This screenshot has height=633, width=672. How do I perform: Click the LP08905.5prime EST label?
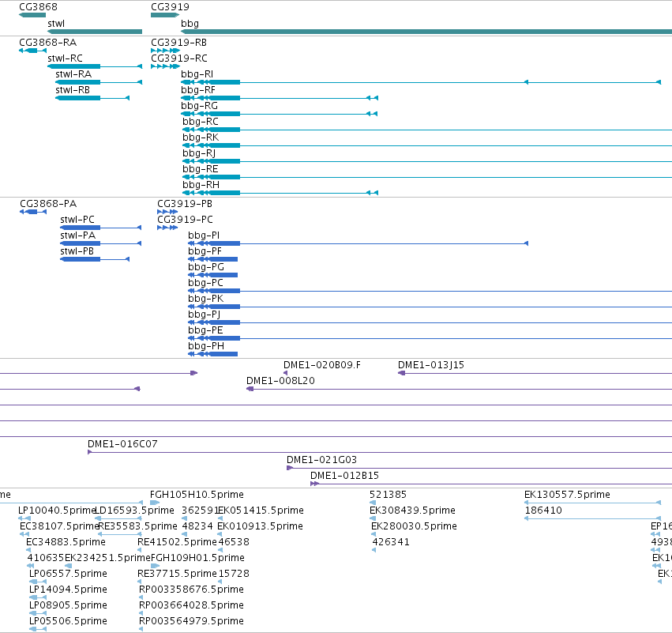click(68, 605)
